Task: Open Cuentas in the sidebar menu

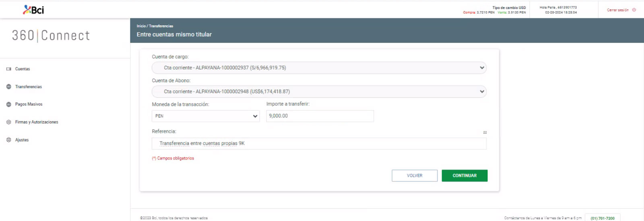Action: [23, 69]
